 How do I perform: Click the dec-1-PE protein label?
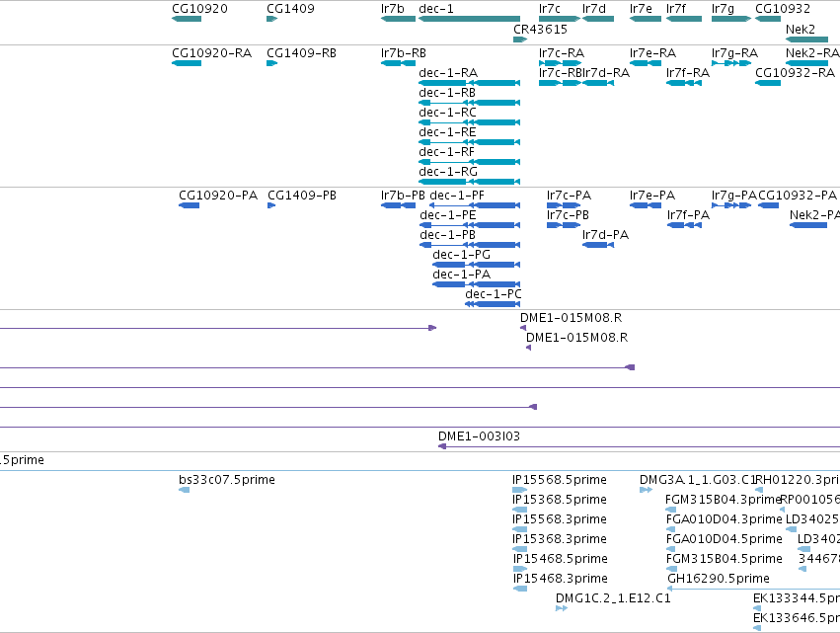point(448,215)
